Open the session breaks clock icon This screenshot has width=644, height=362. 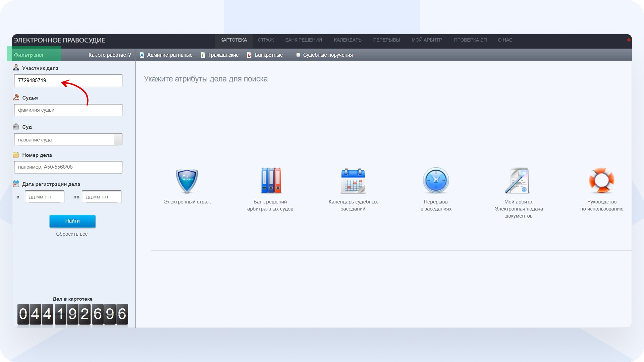436,181
